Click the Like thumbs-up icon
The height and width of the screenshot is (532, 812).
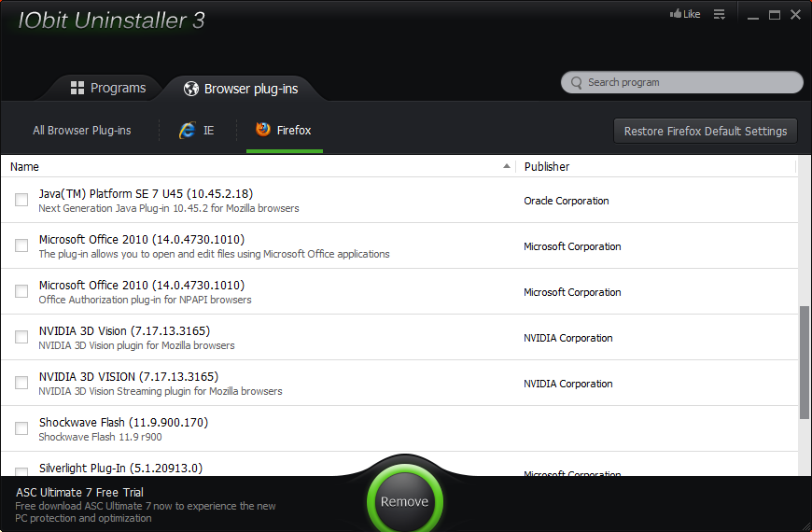coord(676,13)
